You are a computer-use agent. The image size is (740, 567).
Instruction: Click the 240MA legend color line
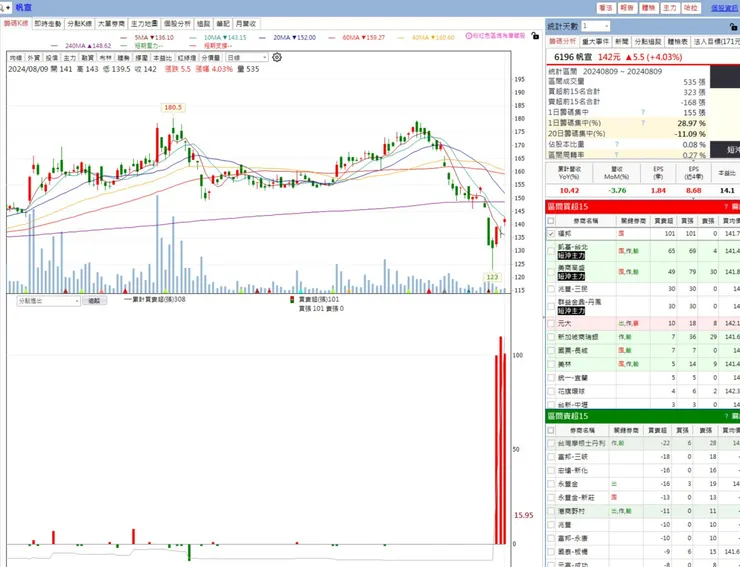click(54, 46)
